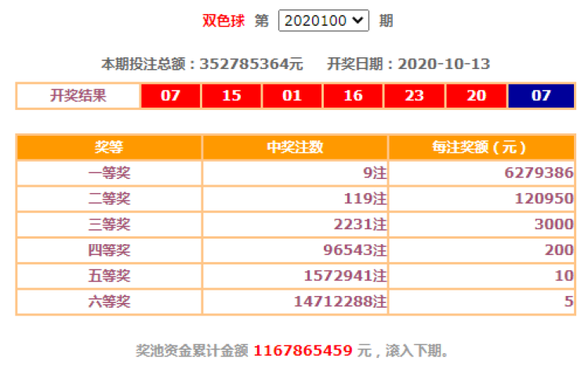This screenshot has height=365, width=588.
Task: Select red ball number 16
Action: tap(353, 96)
